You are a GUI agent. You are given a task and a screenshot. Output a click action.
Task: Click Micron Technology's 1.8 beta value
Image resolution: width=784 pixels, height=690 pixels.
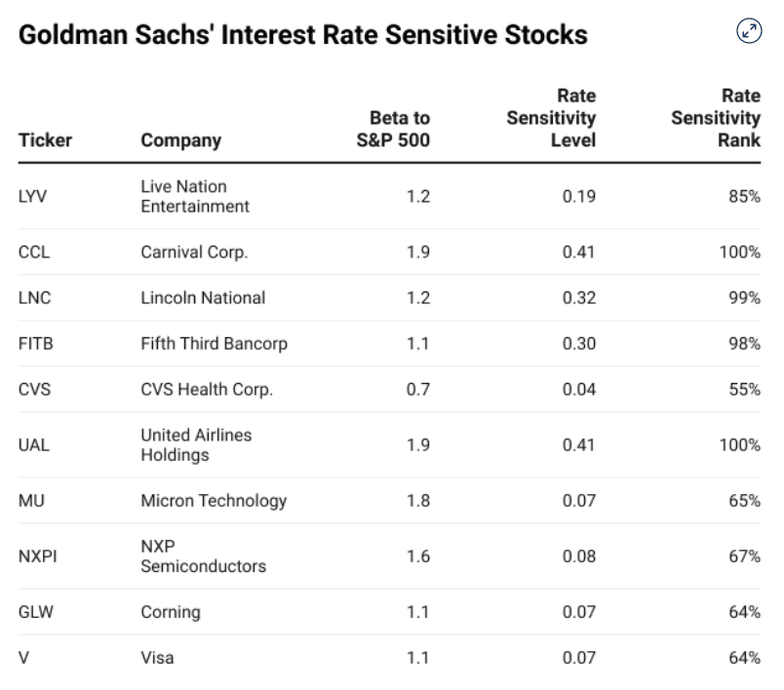pos(417,501)
